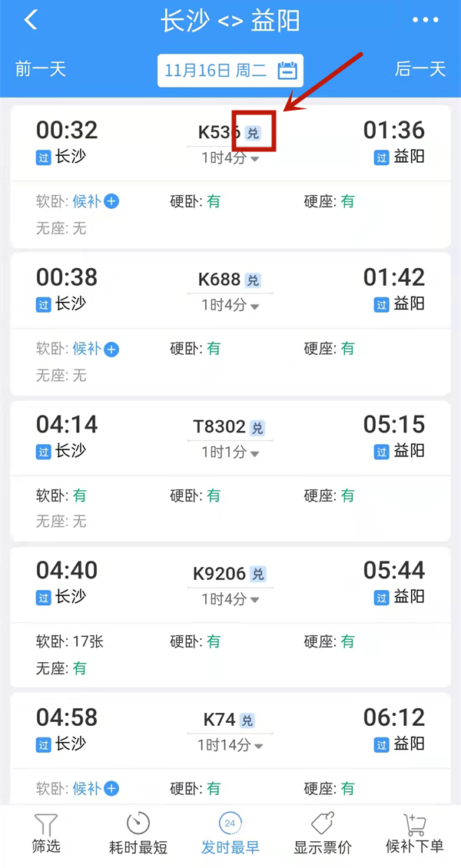
Task: Tap the calendar icon beside the date
Action: click(x=286, y=70)
